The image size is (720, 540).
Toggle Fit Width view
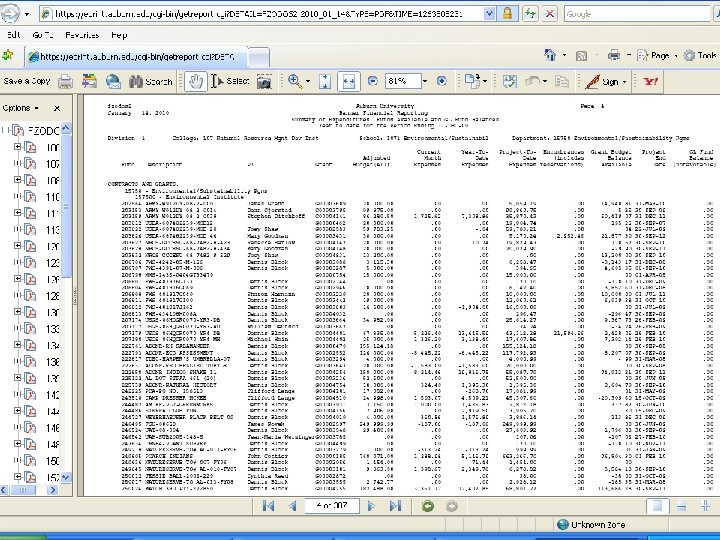pyautogui.click(x=349, y=82)
